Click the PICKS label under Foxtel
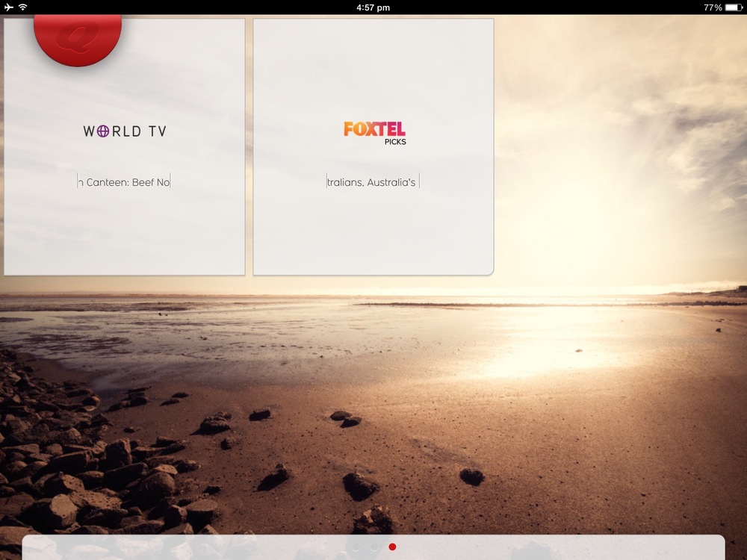This screenshot has height=560, width=747. pyautogui.click(x=395, y=142)
